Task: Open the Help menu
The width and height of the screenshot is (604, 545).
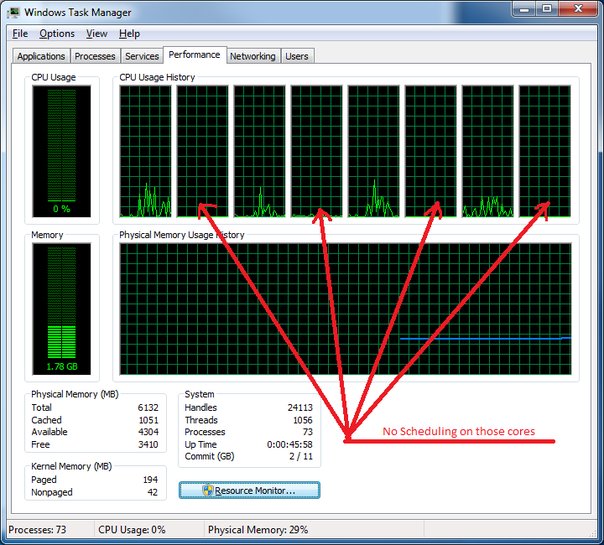Action: [129, 34]
